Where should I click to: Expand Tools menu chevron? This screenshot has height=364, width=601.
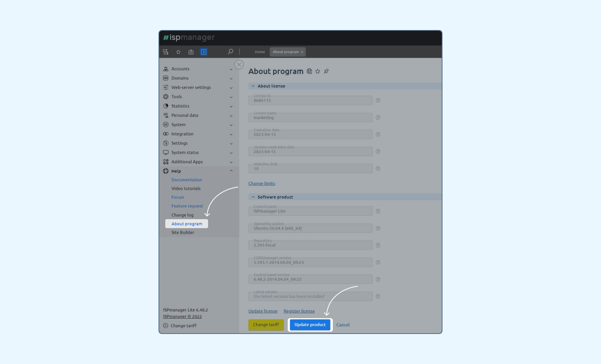[231, 97]
